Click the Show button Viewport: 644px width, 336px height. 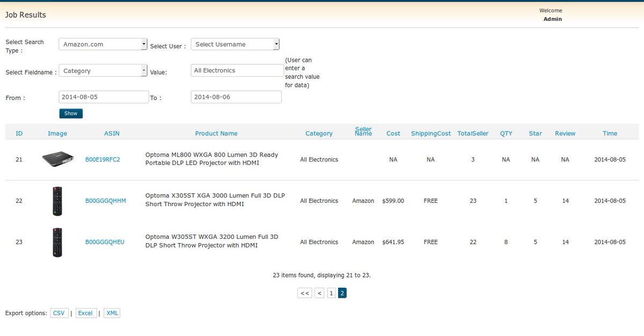(x=71, y=113)
